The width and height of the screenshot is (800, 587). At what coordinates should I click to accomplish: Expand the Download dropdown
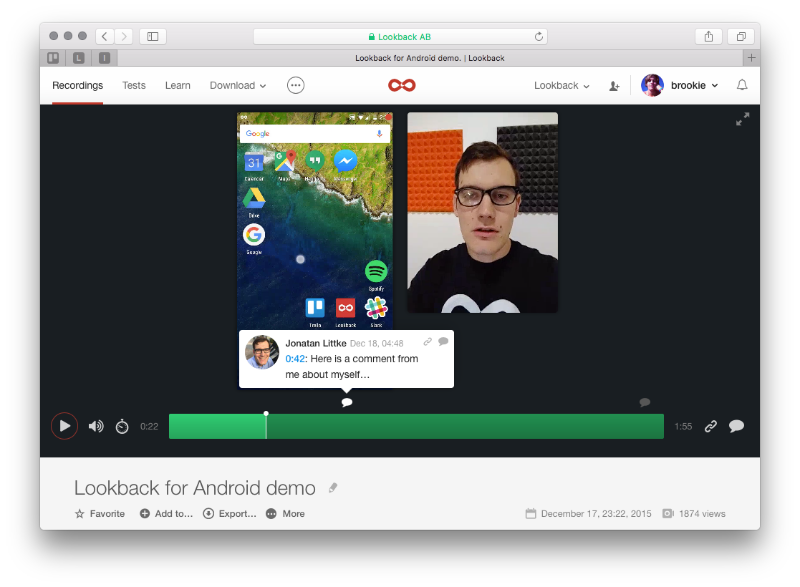coord(237,86)
